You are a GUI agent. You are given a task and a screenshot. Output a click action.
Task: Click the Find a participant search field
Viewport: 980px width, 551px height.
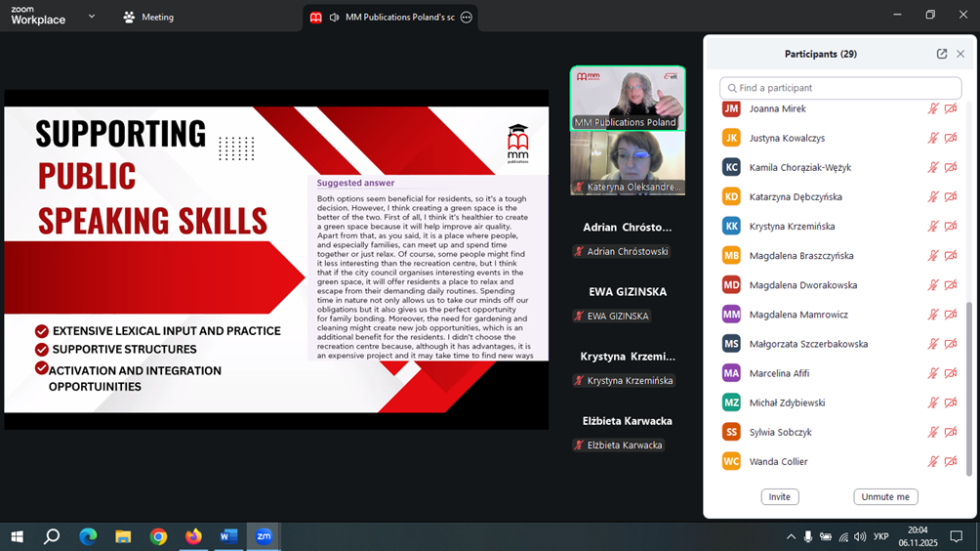tap(840, 88)
